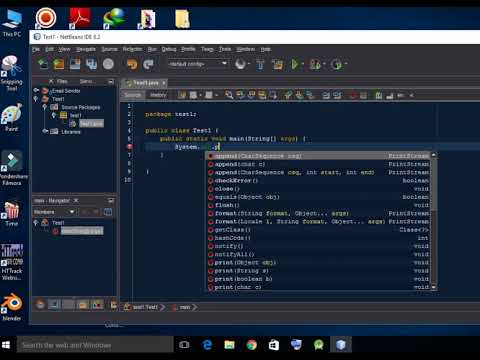
Task: Click the Build Project hammer icon
Action: click(260, 64)
